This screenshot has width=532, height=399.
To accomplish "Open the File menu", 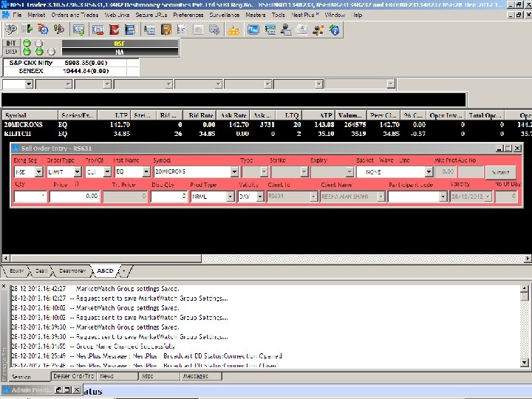I will point(17,15).
